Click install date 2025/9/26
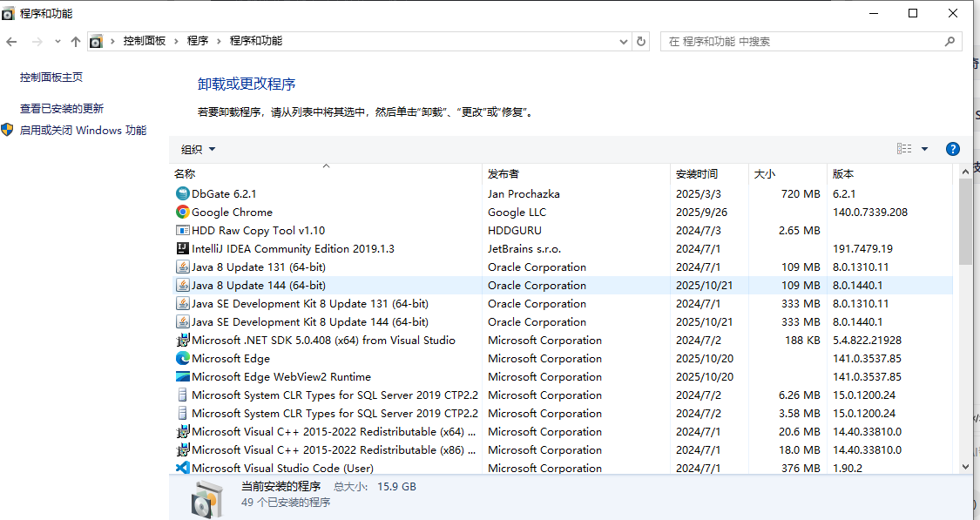Screen dimensions: 980x520 702,213
